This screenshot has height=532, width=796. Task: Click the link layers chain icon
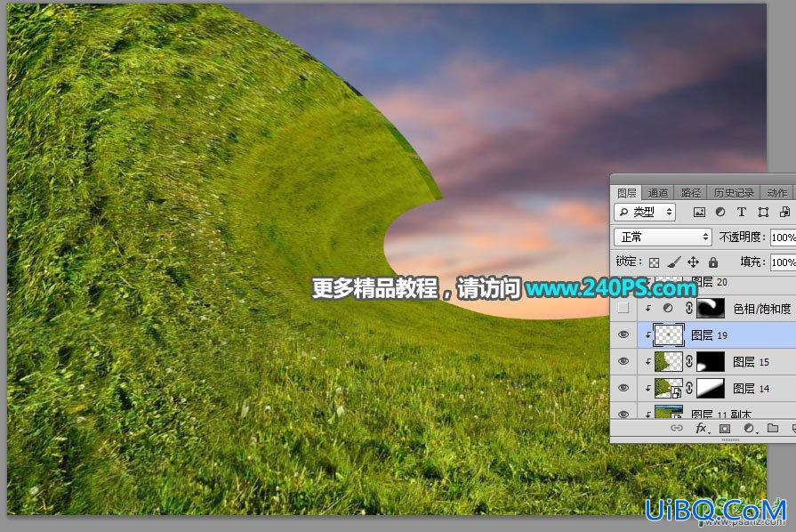click(x=677, y=428)
